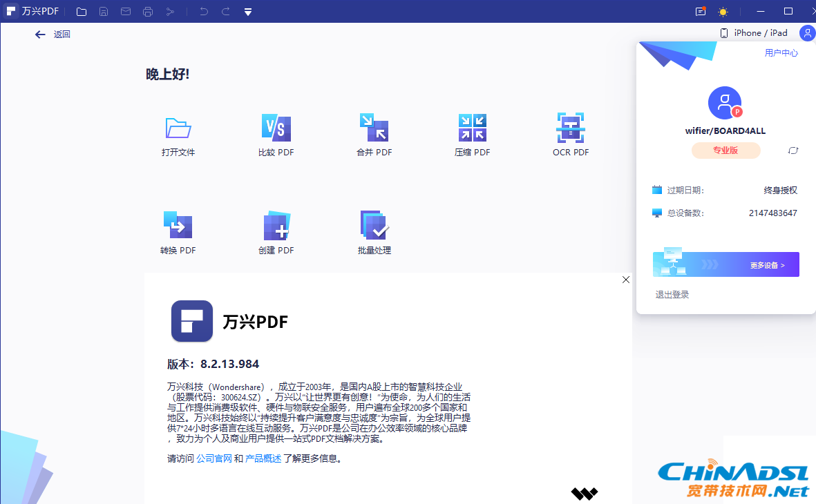
Task: Launch the 比较 PDF tool
Action: click(x=276, y=128)
